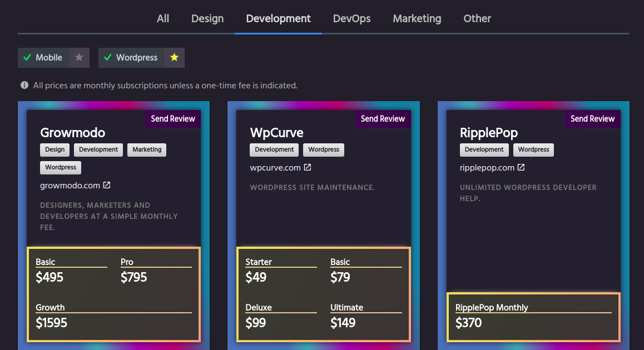Viewport: 644px width, 350px height.
Task: Select the Development tab
Action: pyautogui.click(x=279, y=18)
